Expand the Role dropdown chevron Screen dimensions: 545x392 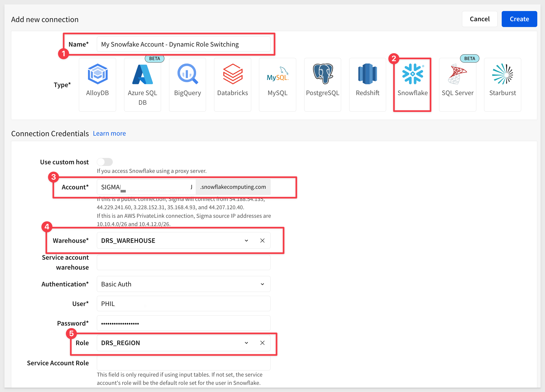246,343
